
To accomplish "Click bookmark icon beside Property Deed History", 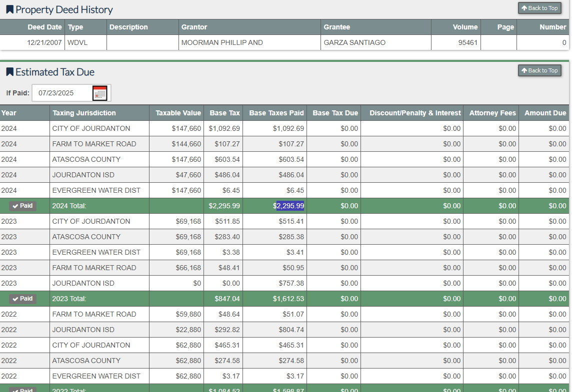I will click(x=9, y=9).
